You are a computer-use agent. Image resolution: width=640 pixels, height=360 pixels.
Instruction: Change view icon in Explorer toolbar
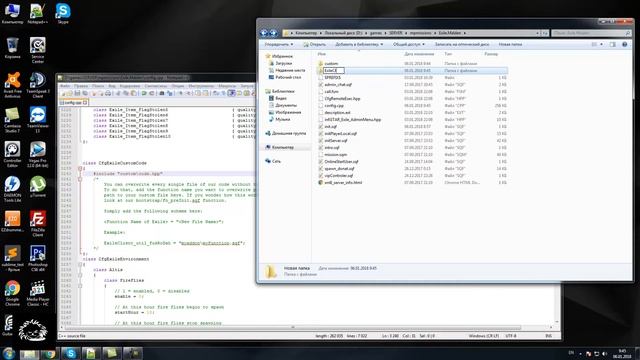[x=594, y=44]
